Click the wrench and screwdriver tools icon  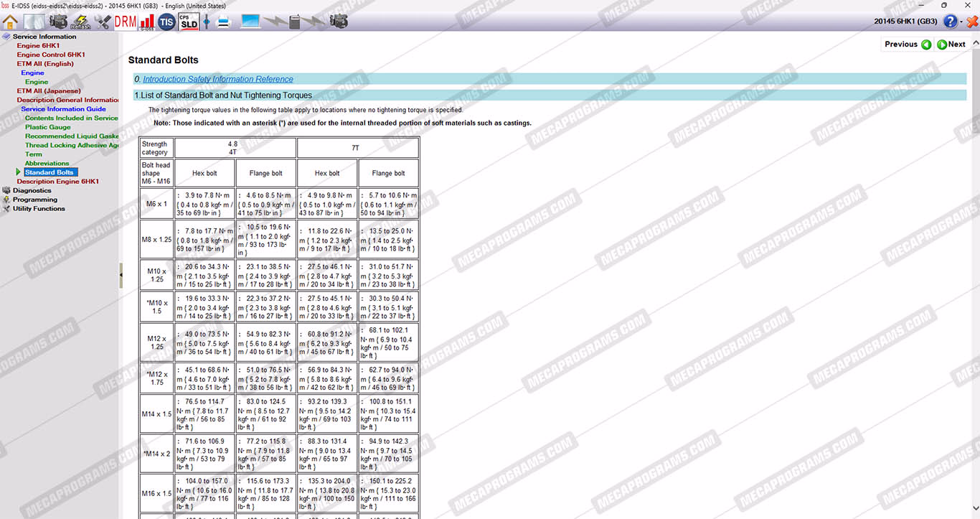tap(103, 22)
